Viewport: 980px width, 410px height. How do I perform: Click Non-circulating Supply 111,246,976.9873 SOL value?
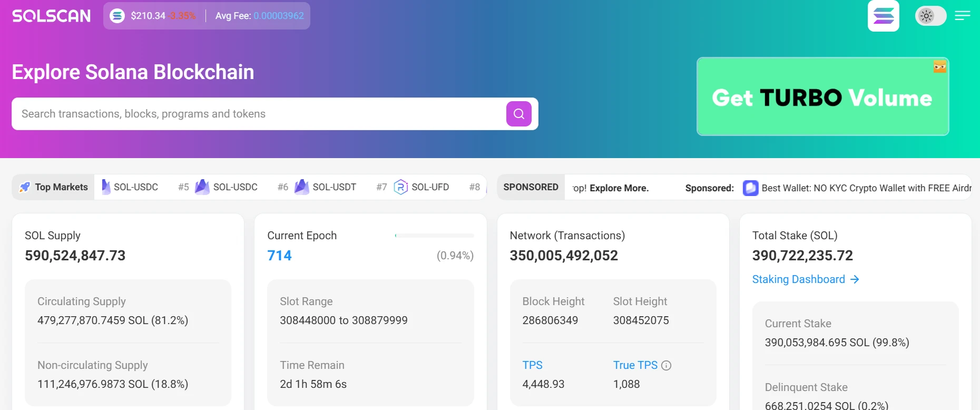point(113,384)
